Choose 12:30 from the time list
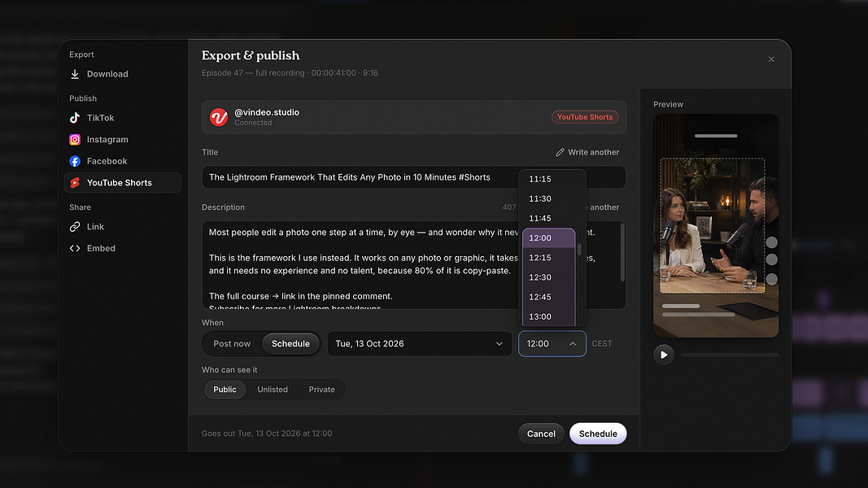Viewport: 868px width, 488px height. click(549, 277)
